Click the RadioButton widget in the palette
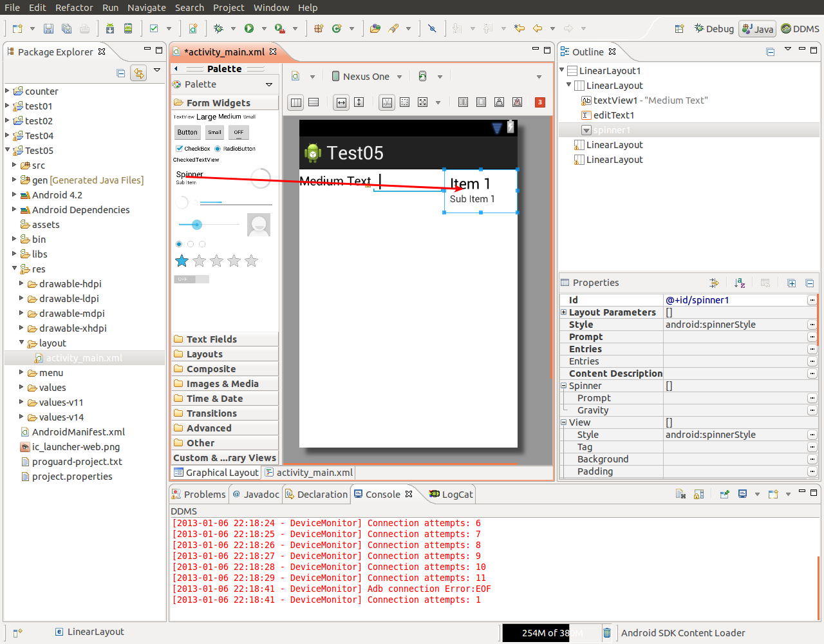 235,149
